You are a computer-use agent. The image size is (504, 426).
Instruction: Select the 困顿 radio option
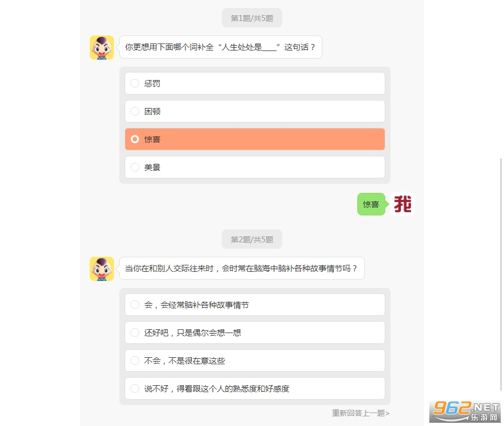255,112
